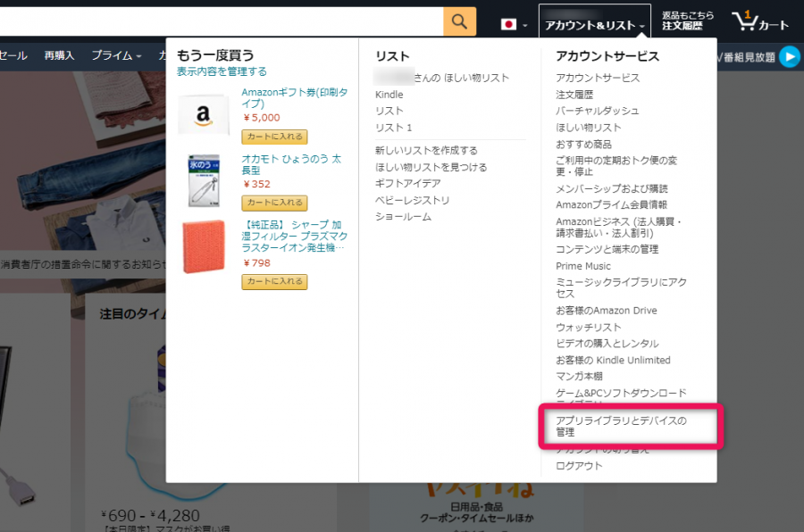804x532 pixels.
Task: Open 注文履歴 in account services list
Action: pos(574,95)
